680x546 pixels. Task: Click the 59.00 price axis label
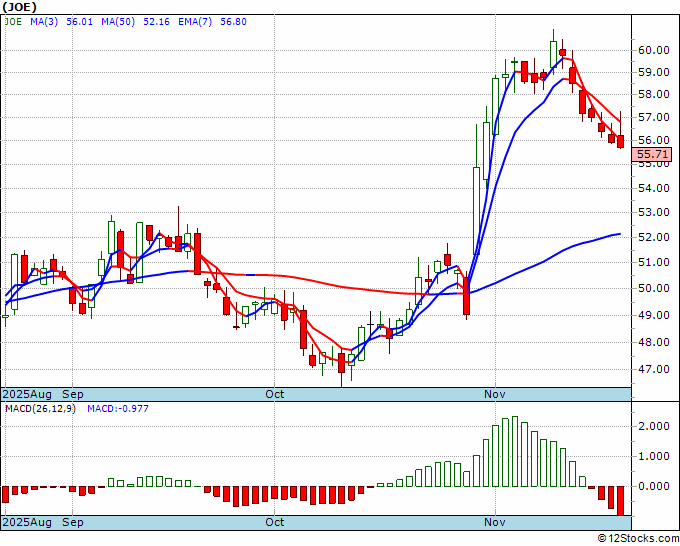point(654,72)
